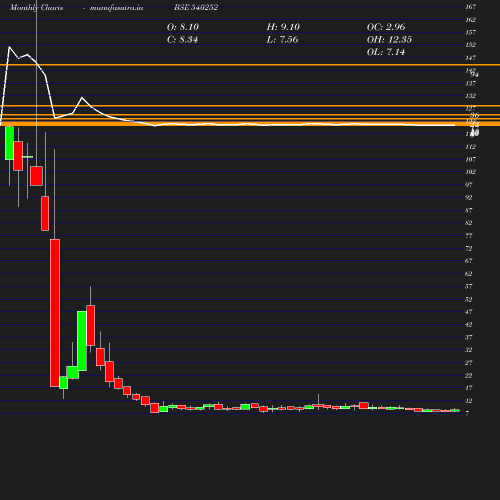The height and width of the screenshot is (500, 500).
Task: Click the 72 price axis label
Action: [x=469, y=248]
